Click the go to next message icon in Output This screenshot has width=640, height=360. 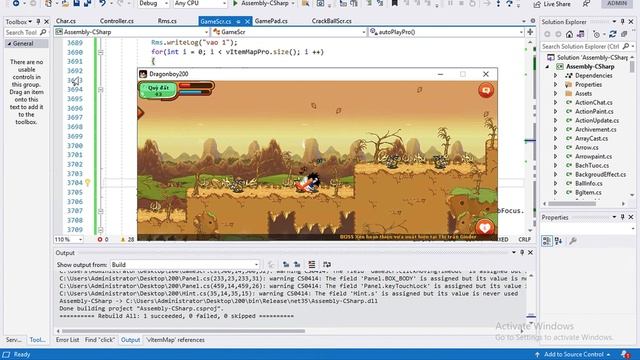297,264
